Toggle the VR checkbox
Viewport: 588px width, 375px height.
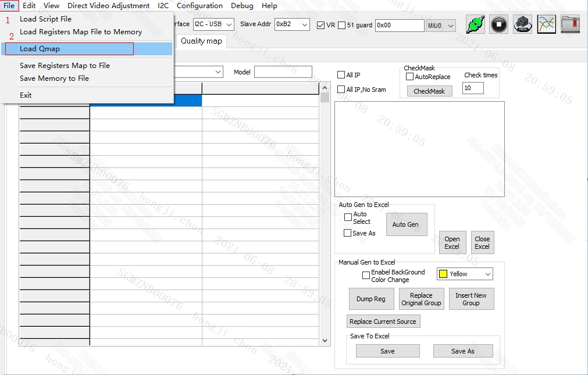[320, 25]
